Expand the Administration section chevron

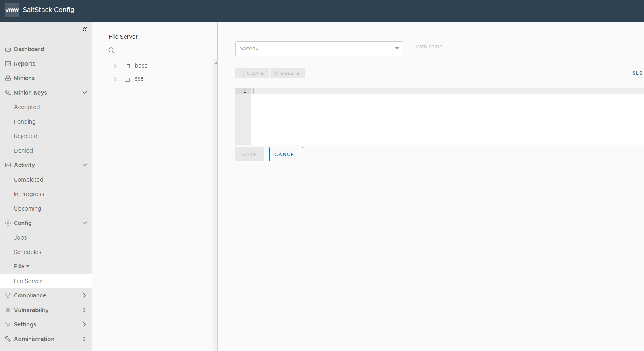tap(85, 339)
